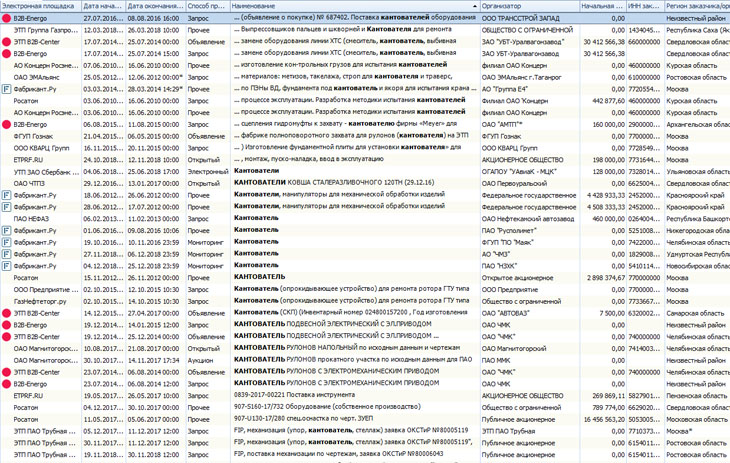Click Самарская область region cell
The width and height of the screenshot is (730, 463).
click(x=696, y=313)
